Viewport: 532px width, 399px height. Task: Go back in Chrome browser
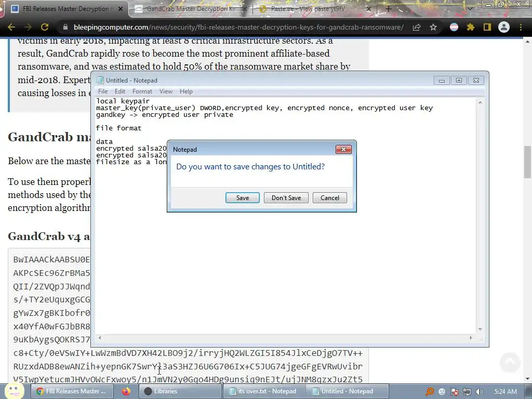click(x=11, y=27)
